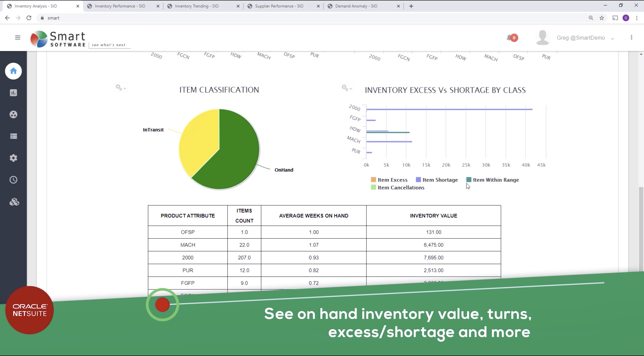Click the hamburger menu beside the Smart logo
Viewport: 644px width, 356px height.
(x=17, y=37)
